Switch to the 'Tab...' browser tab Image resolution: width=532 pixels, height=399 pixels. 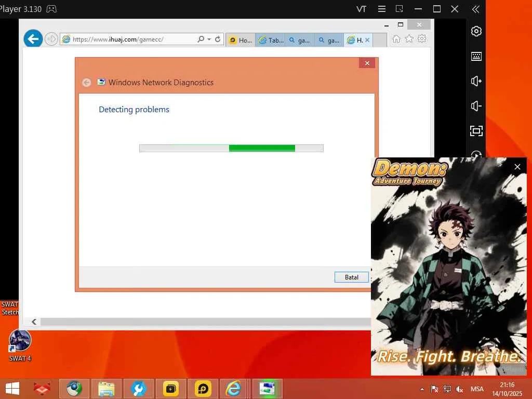[271, 41]
